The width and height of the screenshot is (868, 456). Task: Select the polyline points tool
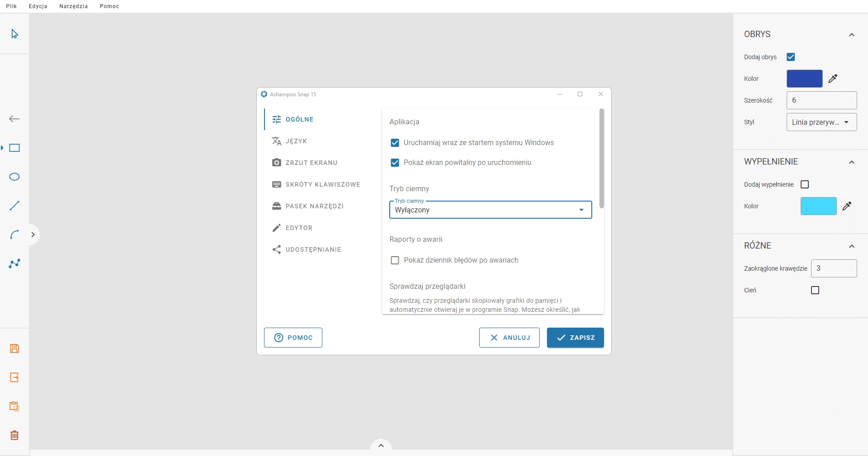(x=14, y=263)
